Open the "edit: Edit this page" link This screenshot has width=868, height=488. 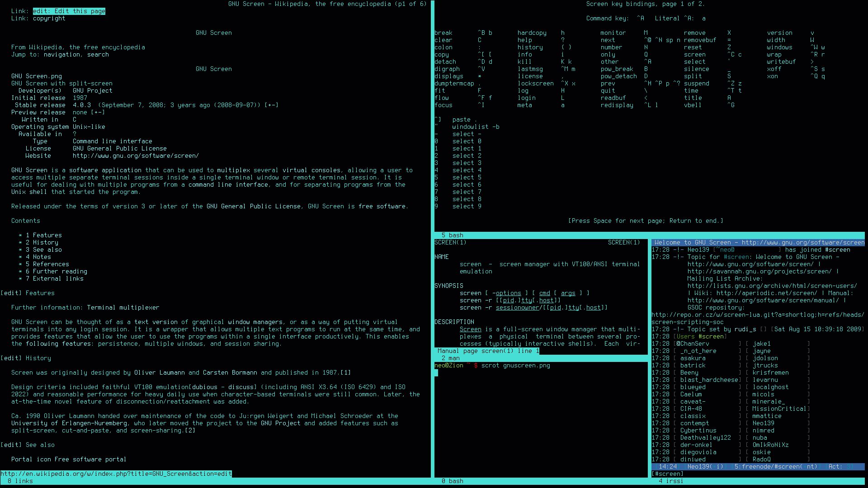(x=69, y=11)
